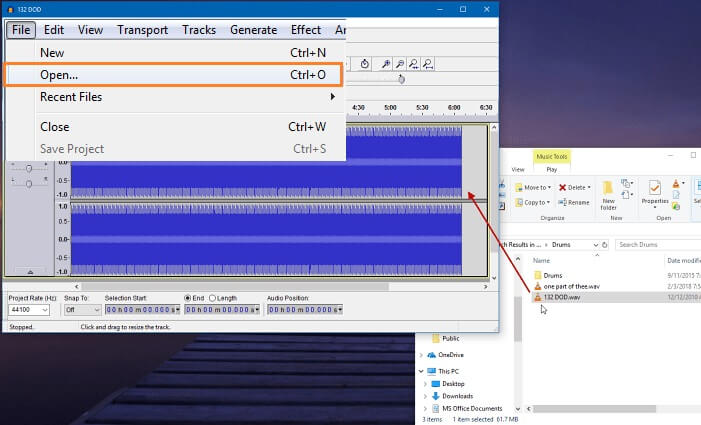Click the Properties button in Explorer
This screenshot has width=701, height=425.
coord(655,194)
